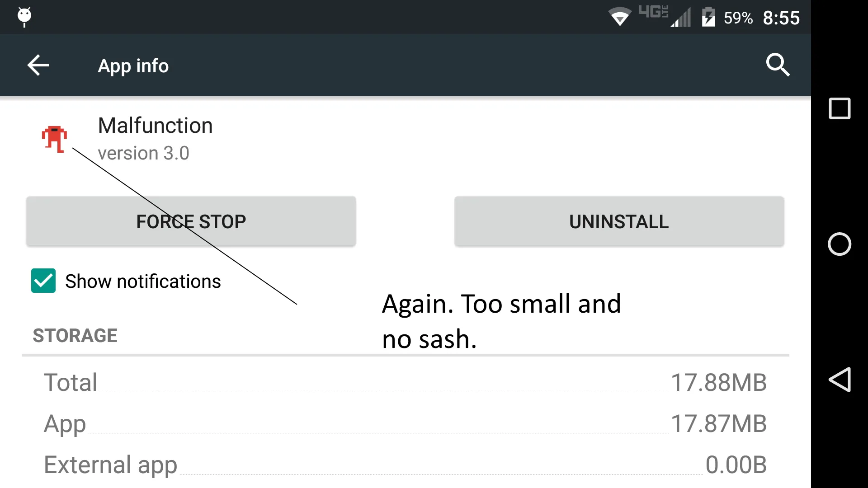Tap the 8:55 clock in status bar
Screen dimensions: 868x488
point(781,18)
